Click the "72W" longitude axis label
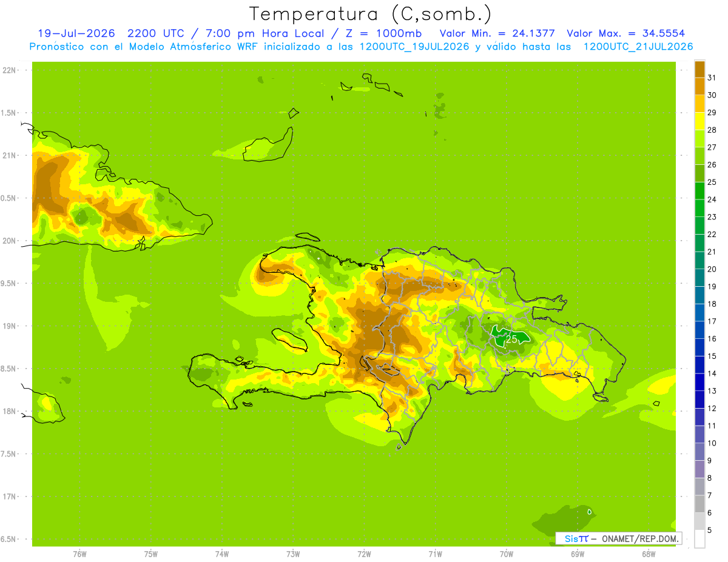Screen dimensions: 728x562 [x=364, y=554]
